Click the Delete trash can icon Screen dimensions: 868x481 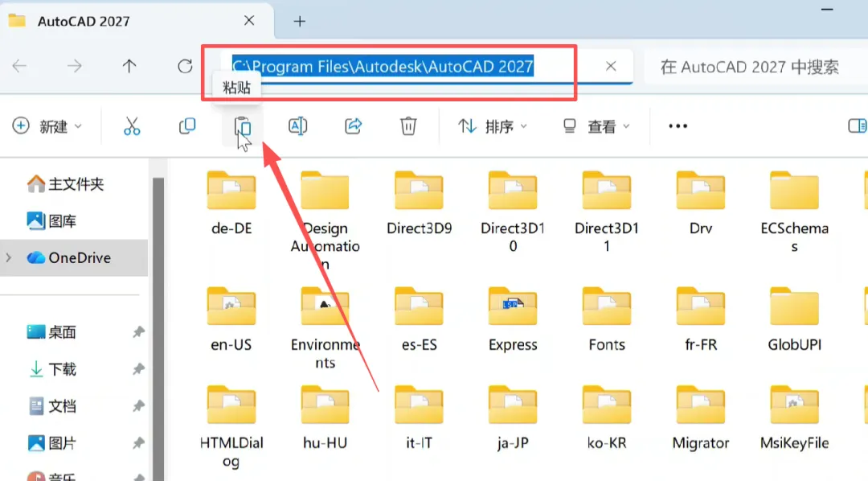point(408,126)
